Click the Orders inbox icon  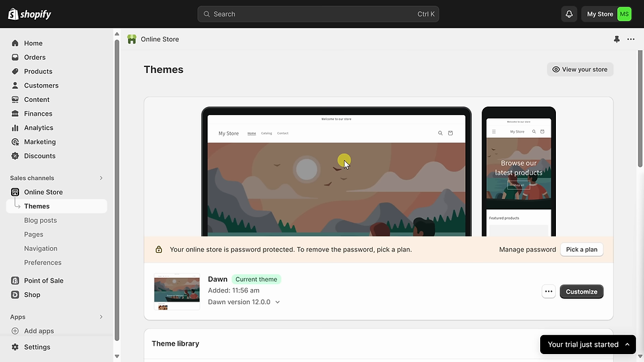point(15,57)
